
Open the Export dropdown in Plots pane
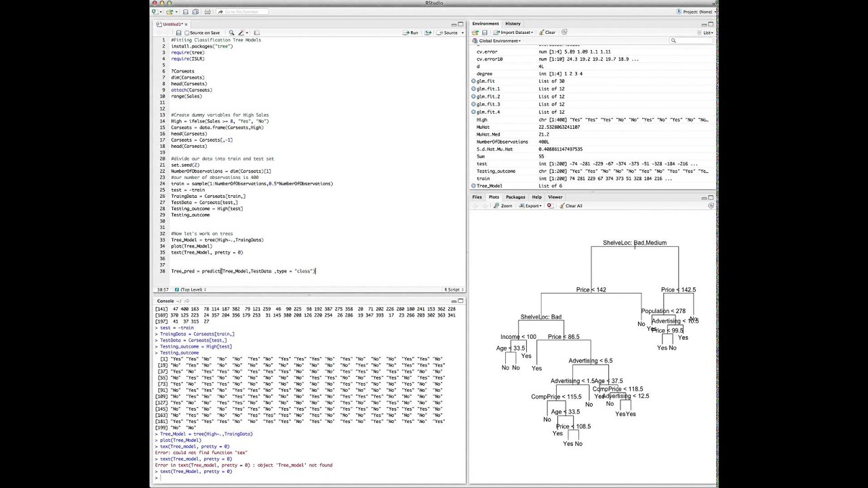530,205
